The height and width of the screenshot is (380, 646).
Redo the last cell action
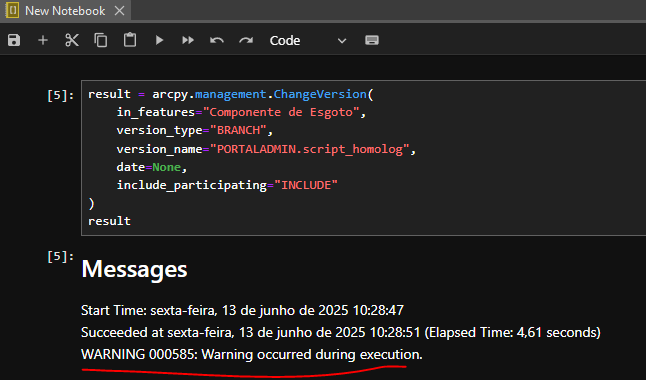pyautogui.click(x=246, y=40)
